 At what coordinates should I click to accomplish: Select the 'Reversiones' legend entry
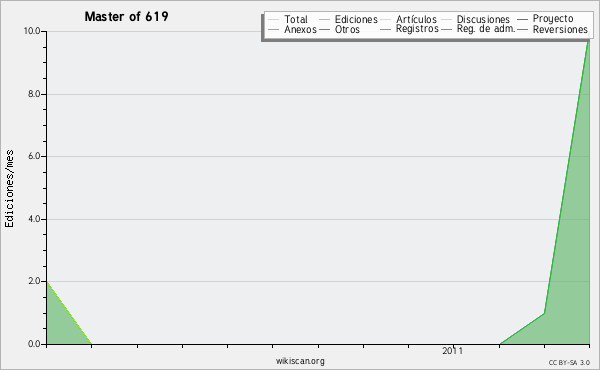(x=560, y=29)
